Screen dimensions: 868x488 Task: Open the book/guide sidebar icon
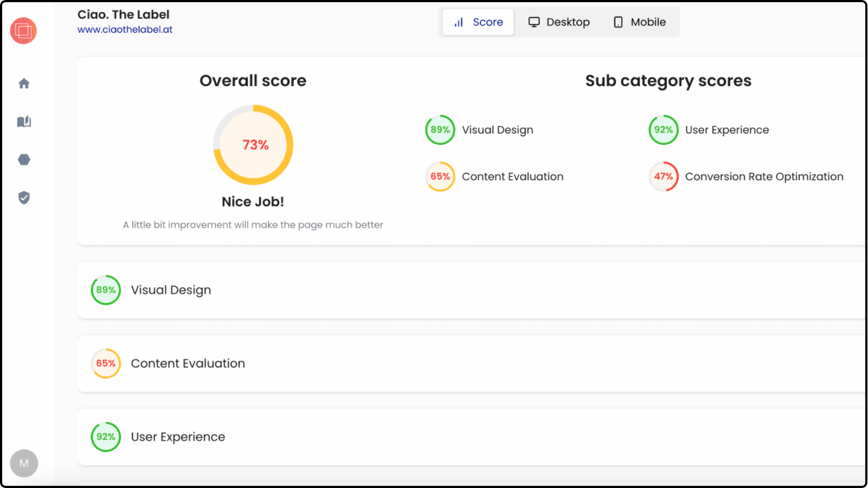(24, 121)
